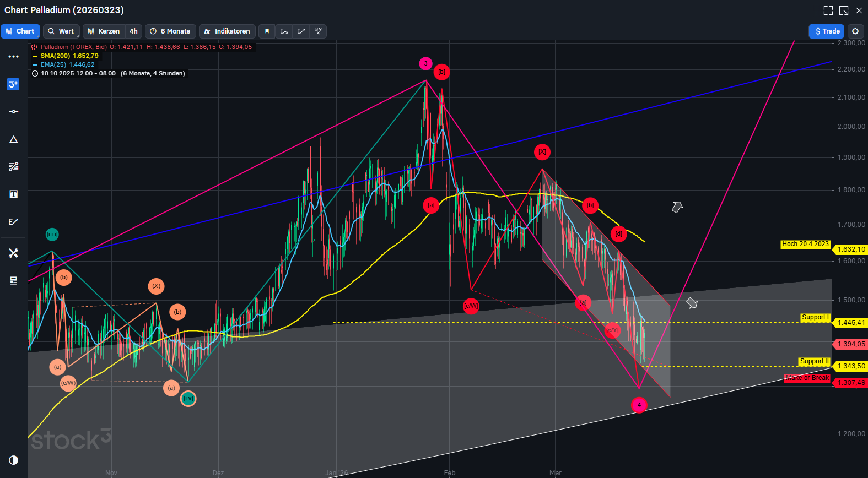Select the text annotation tool

pos(14,194)
